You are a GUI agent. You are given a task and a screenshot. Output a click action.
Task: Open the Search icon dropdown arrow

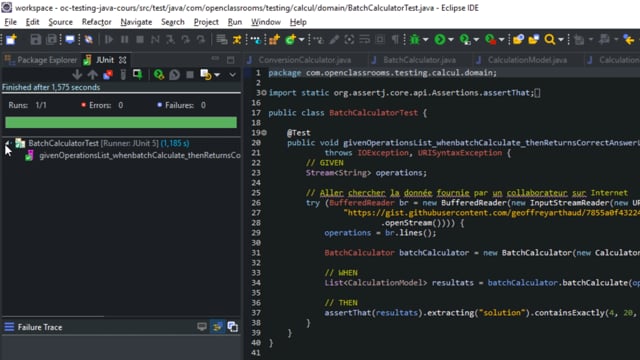pos(561,40)
